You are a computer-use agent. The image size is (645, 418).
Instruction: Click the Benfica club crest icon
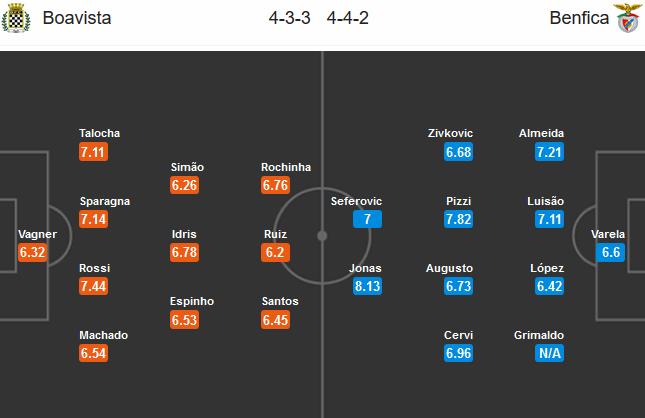[x=628, y=18]
